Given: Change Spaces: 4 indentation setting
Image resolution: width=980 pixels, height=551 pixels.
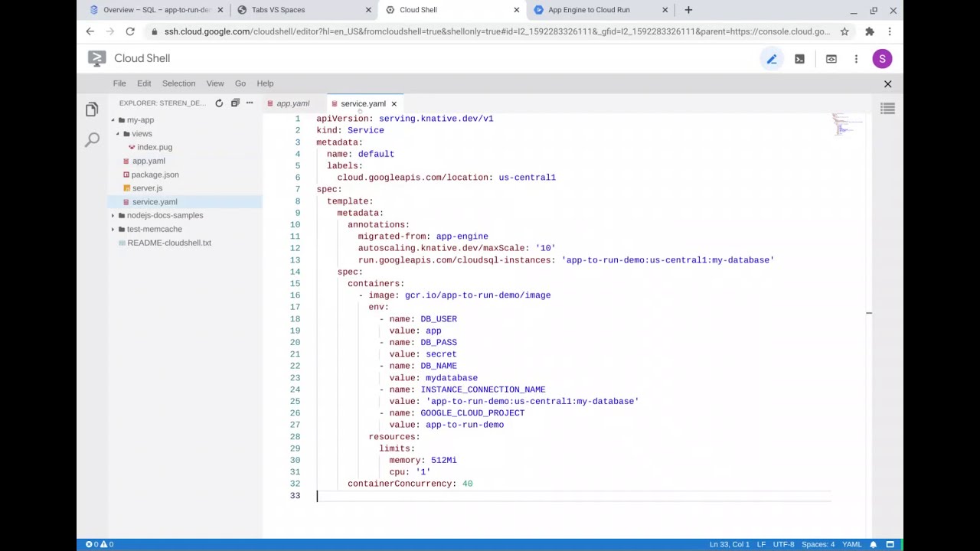Looking at the screenshot, I should point(818,544).
